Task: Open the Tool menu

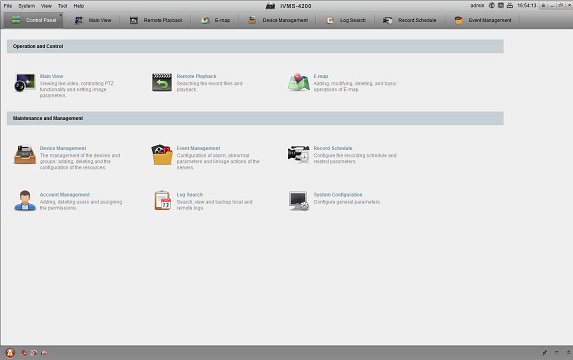Action: 62,6
